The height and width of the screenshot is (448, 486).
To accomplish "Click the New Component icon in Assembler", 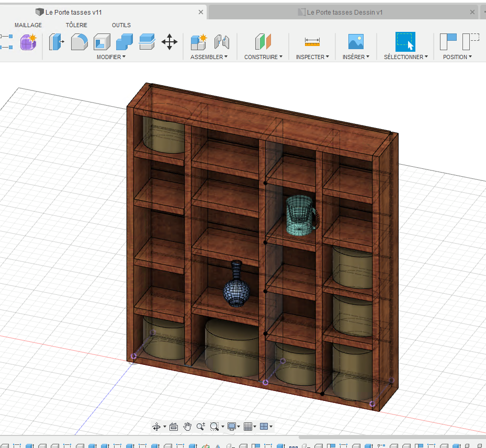I will (199, 42).
